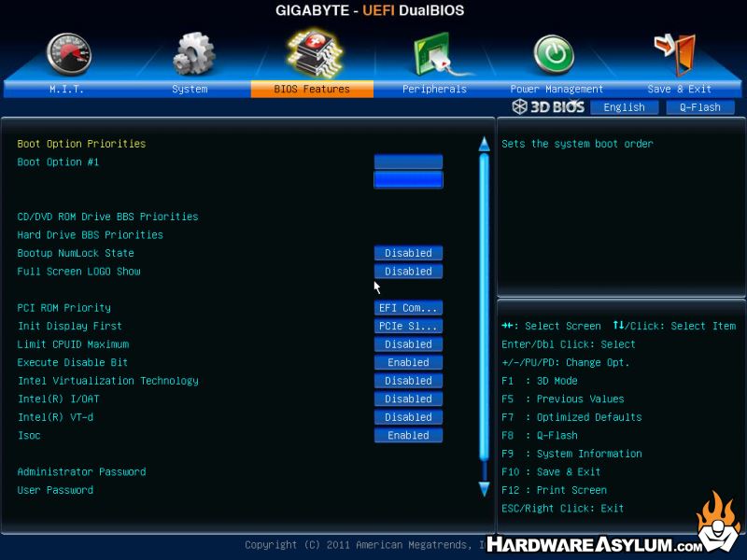
Task: Click the vertical scrollbar track
Action: [484, 307]
